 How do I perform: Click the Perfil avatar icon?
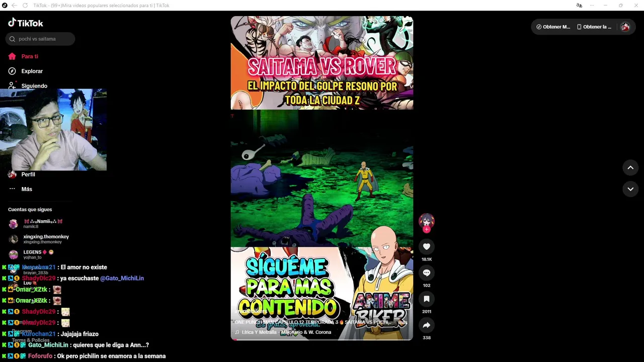click(12, 174)
